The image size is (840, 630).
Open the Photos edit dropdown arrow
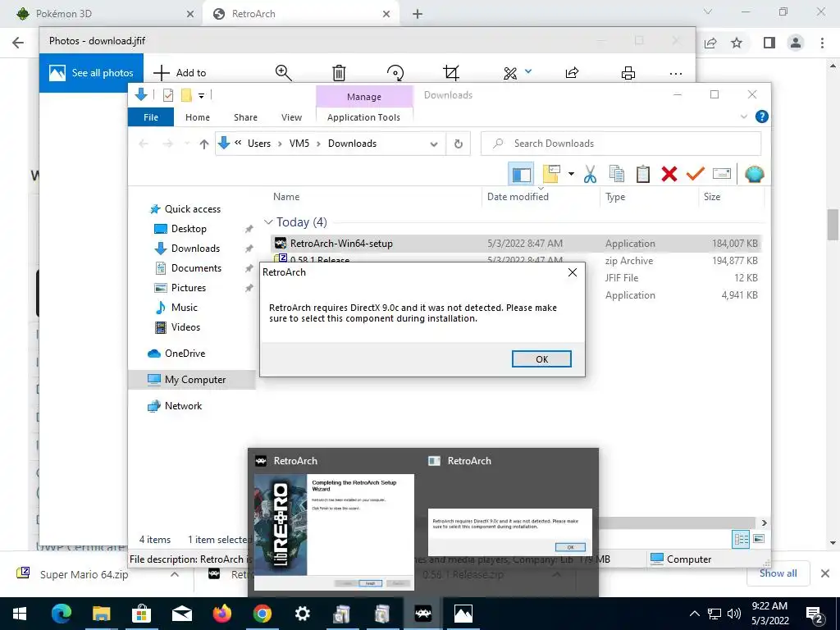pyautogui.click(x=528, y=71)
